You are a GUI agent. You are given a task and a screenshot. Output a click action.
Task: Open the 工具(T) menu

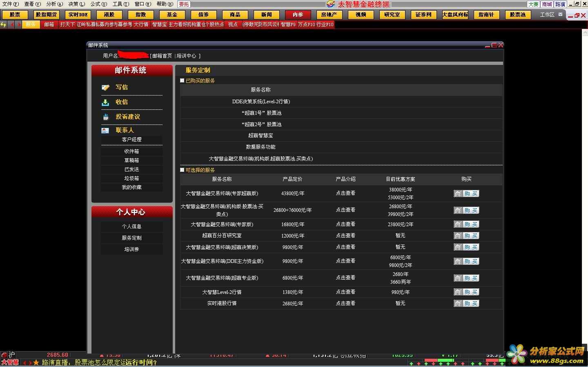(x=121, y=4)
